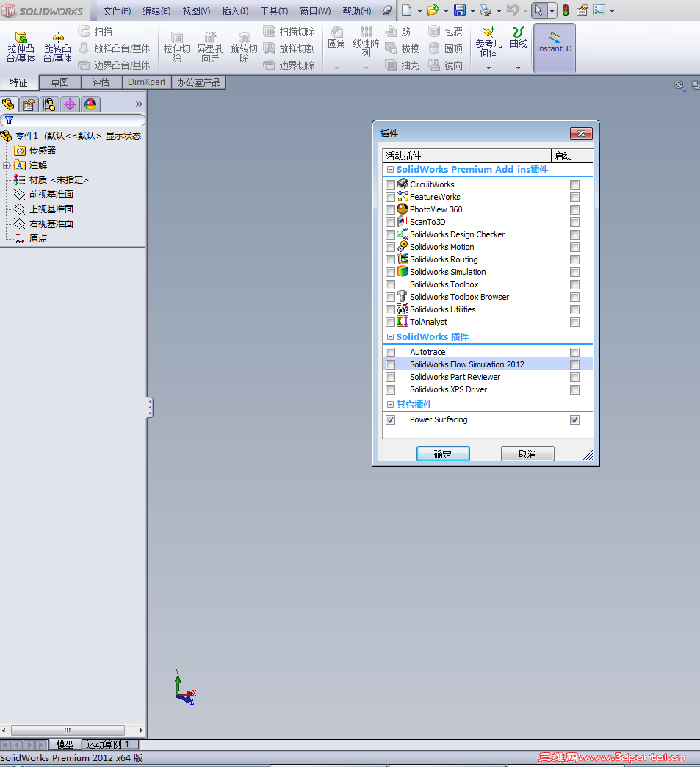Open the dropdown arrow under 线性阵列
The width and height of the screenshot is (700, 767).
point(366,68)
